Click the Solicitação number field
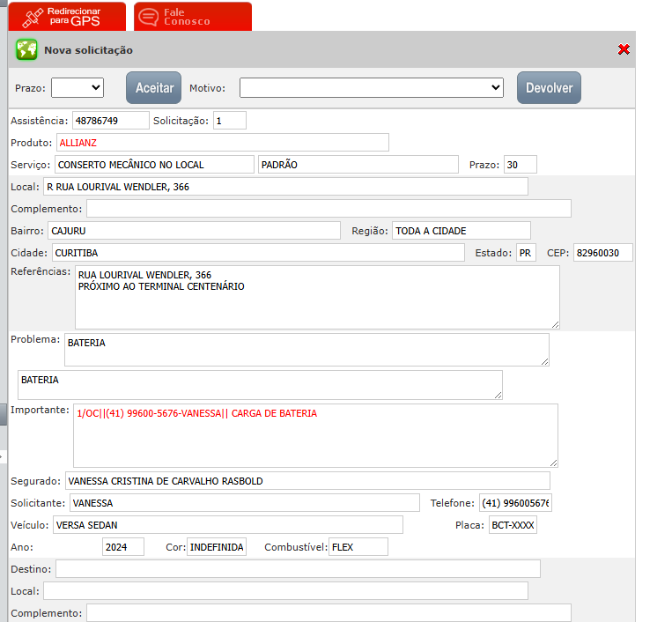The image size is (672, 622). pos(230,121)
